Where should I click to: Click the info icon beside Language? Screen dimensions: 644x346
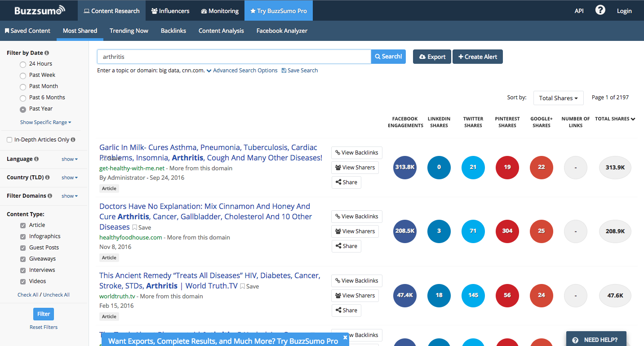pos(36,159)
